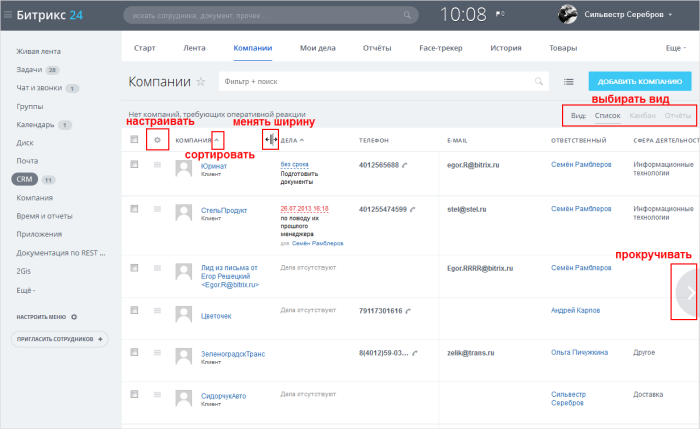
Task: Expand the Ещё item in left sidebar
Action: point(26,290)
